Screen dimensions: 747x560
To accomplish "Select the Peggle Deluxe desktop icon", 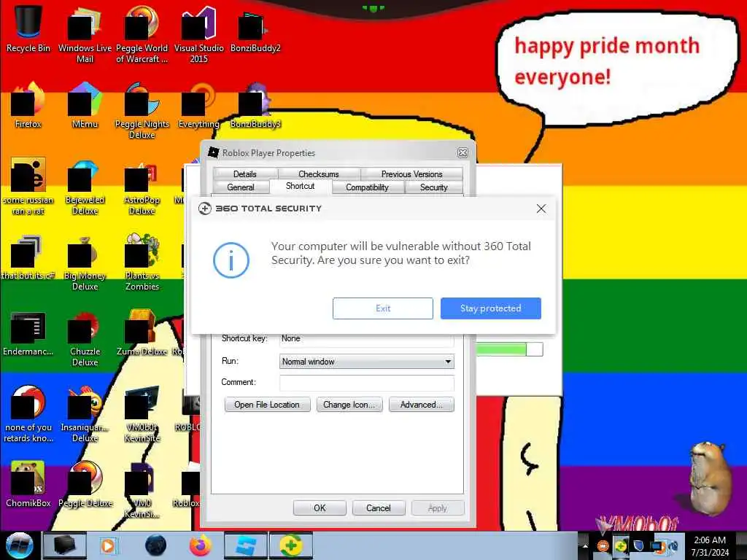I will [x=85, y=484].
